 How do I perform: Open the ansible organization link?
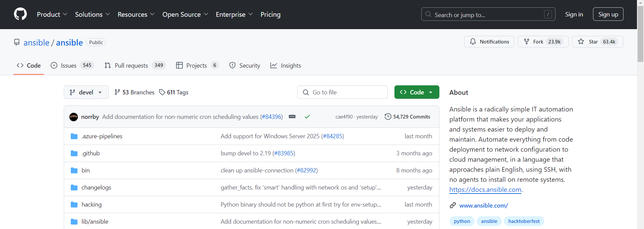click(37, 43)
